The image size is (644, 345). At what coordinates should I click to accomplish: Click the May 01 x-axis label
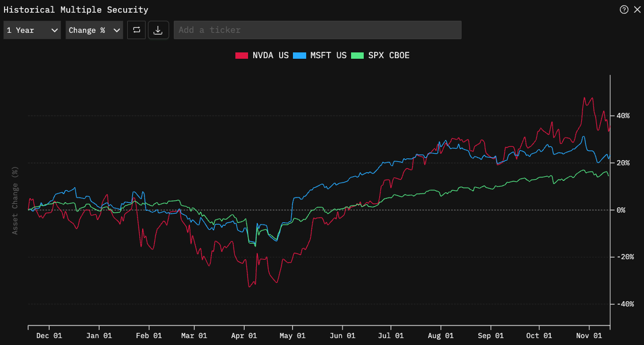(x=292, y=336)
